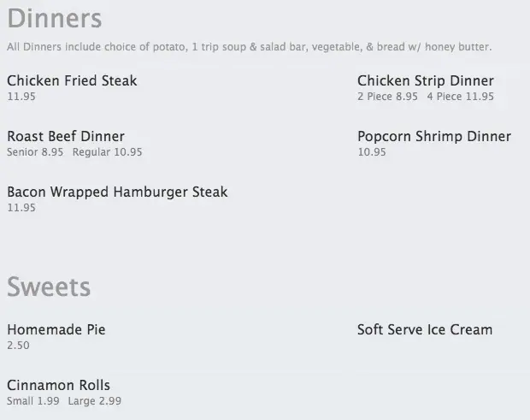
Task: Click the Hamburger Steak 11.95 price
Action: tap(21, 208)
